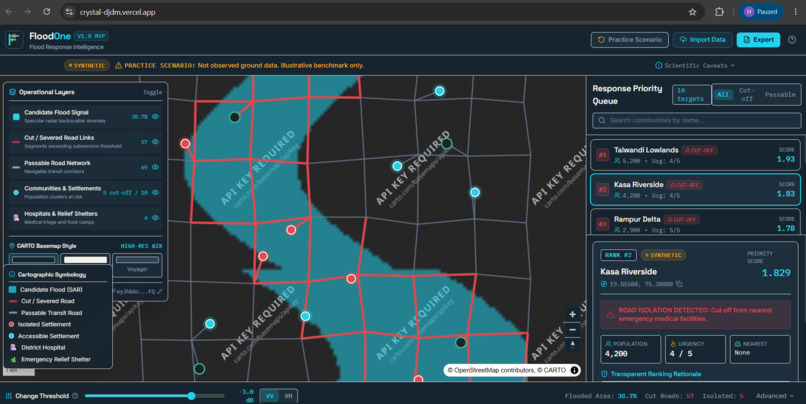Copy Kasa Riverside coordinates
Screen dimensions: 806x404
point(679,284)
